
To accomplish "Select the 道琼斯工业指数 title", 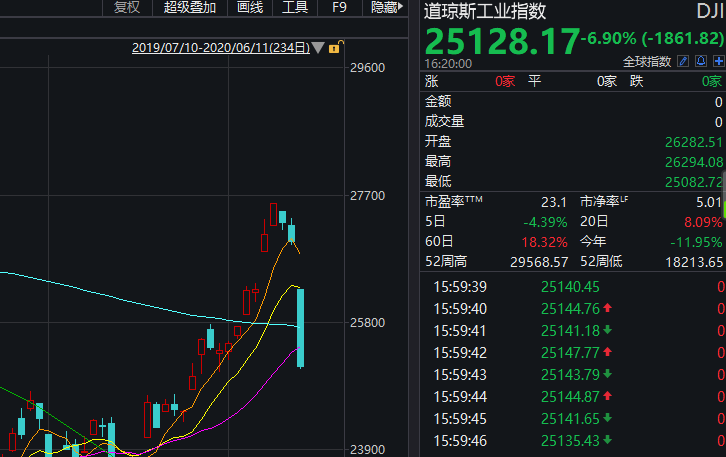I will [x=485, y=12].
